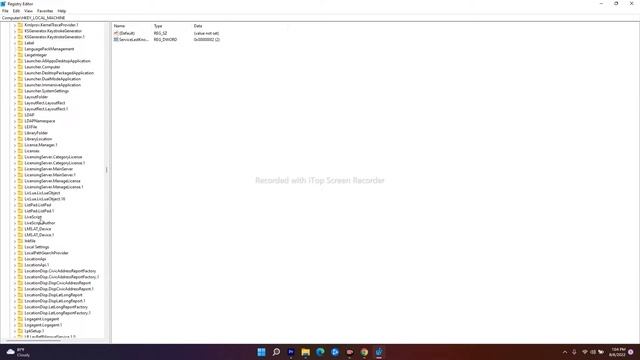This screenshot has height=360, width=640.
Task: Click the Name column header
Action: [x=119, y=26]
